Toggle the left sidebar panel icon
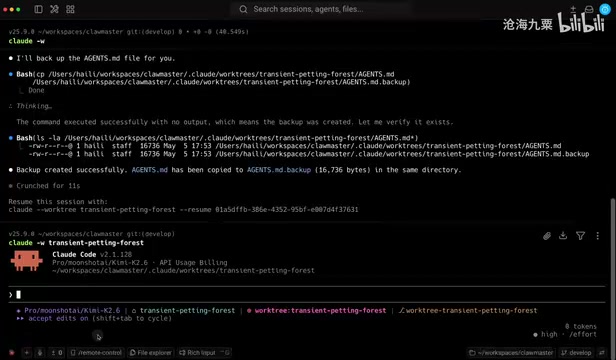The image size is (616, 360). (x=38, y=9)
